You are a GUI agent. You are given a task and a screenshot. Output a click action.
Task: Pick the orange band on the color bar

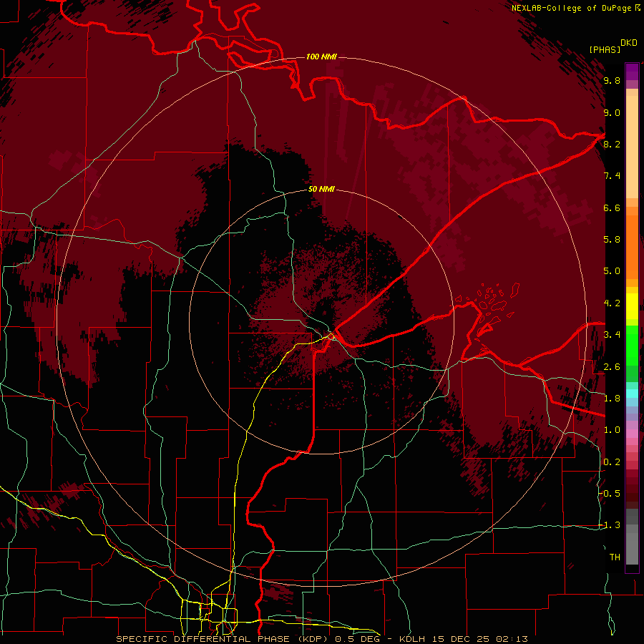coord(632,246)
